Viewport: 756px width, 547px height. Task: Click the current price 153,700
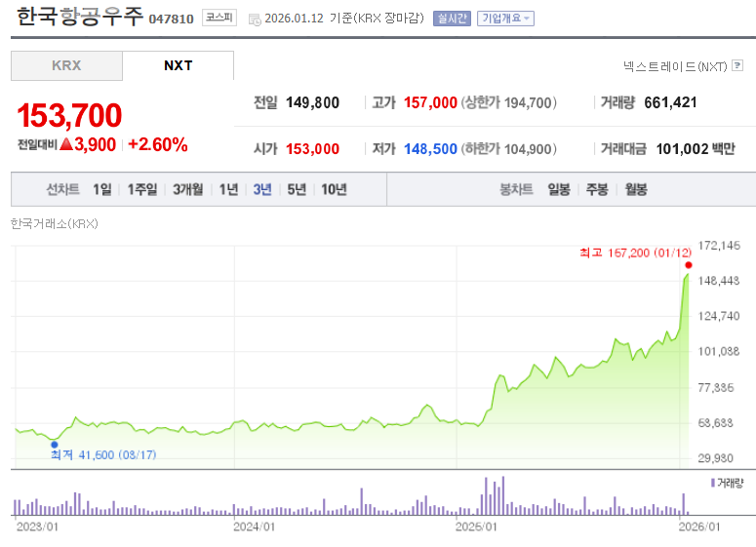(x=69, y=116)
